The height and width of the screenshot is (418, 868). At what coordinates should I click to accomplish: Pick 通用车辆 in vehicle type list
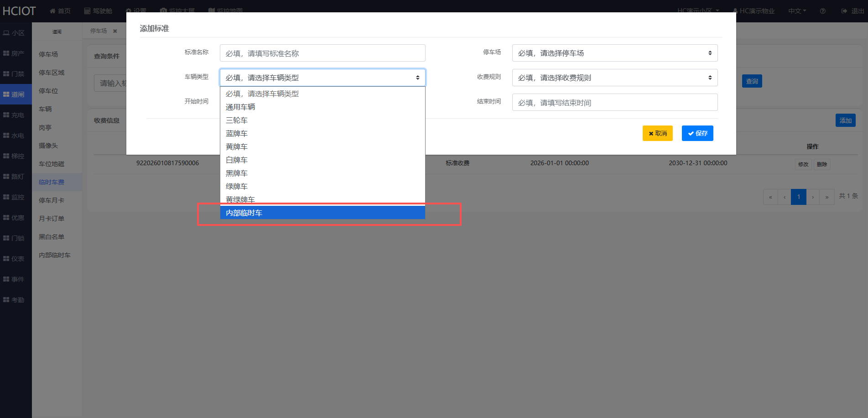coord(240,107)
